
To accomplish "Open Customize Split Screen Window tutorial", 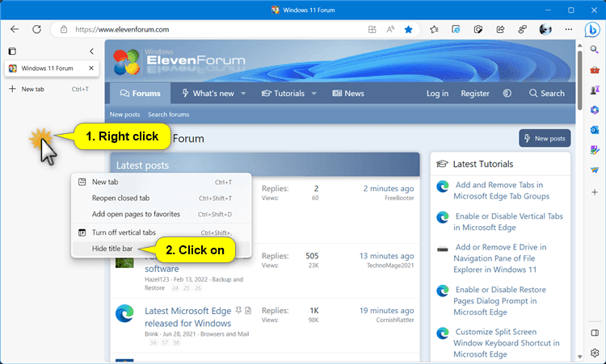I will [x=507, y=343].
